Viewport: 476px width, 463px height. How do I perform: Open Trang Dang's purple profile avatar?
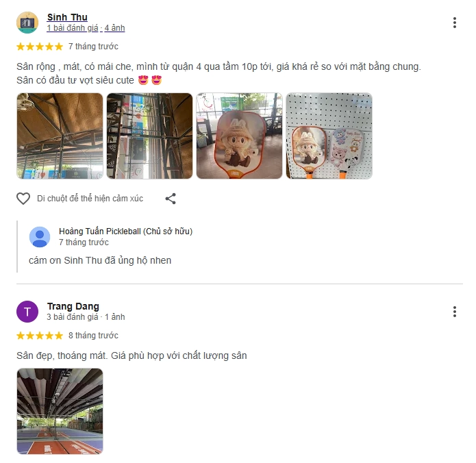pyautogui.click(x=27, y=312)
